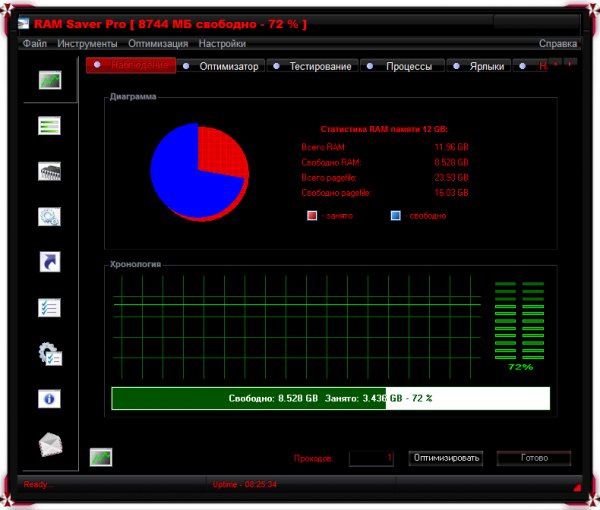Open the envelope mail sidebar icon
The height and width of the screenshot is (510, 600).
tap(50, 444)
